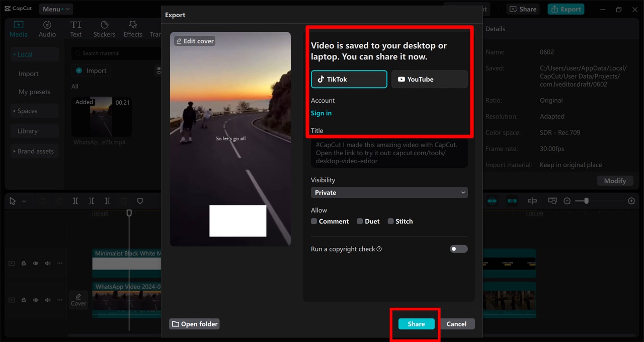Enable the Duet checkbox
Viewport: 644px width, 342px height.
click(x=360, y=221)
